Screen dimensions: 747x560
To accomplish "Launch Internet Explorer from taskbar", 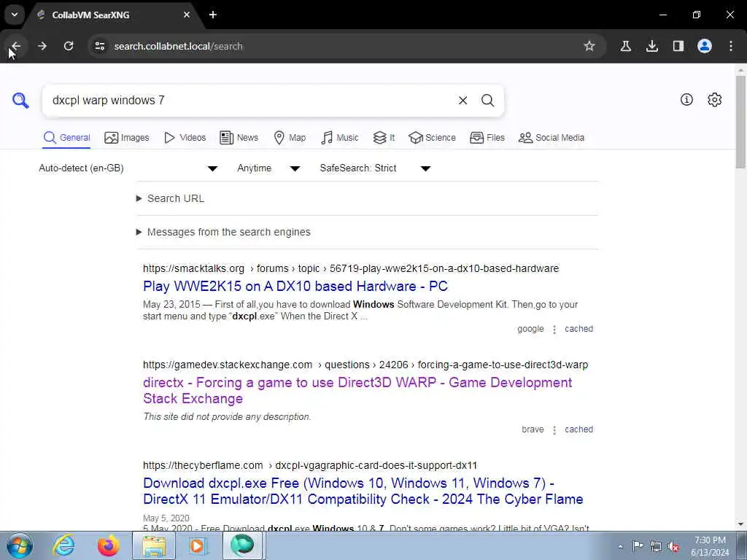I will [x=63, y=545].
